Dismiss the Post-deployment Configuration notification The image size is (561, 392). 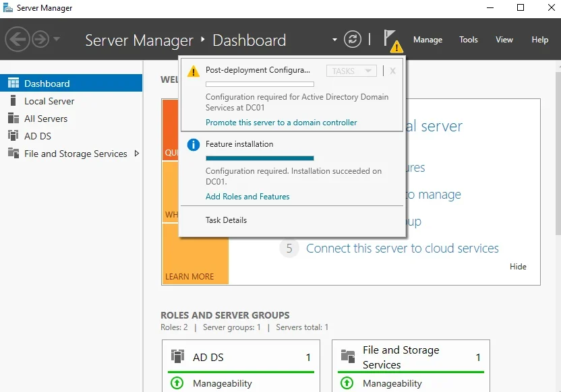point(392,71)
